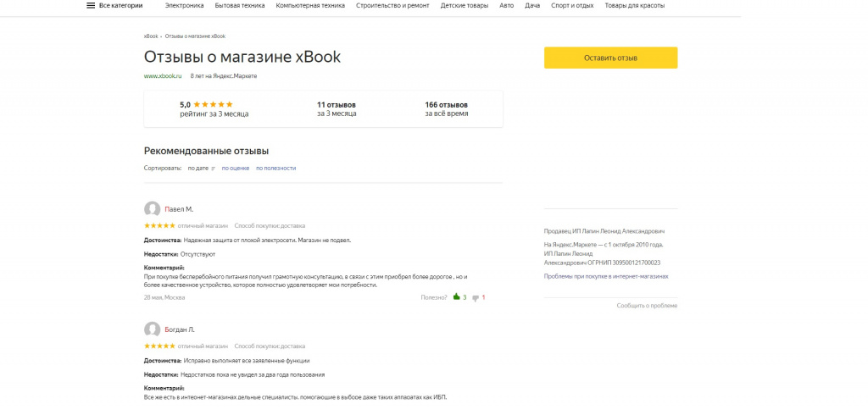This screenshot has width=868, height=415.
Task: Thumbs down Павел М. review
Action: [475, 297]
